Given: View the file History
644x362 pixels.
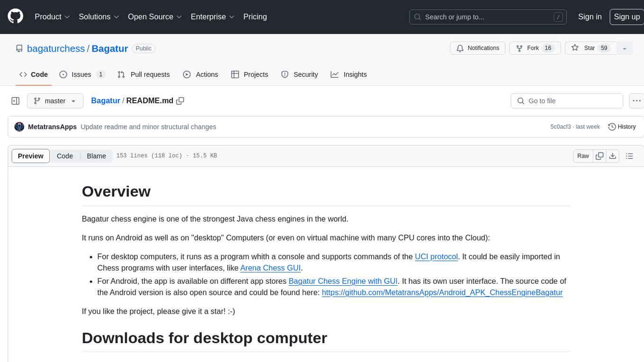Looking at the screenshot, I should 622,127.
